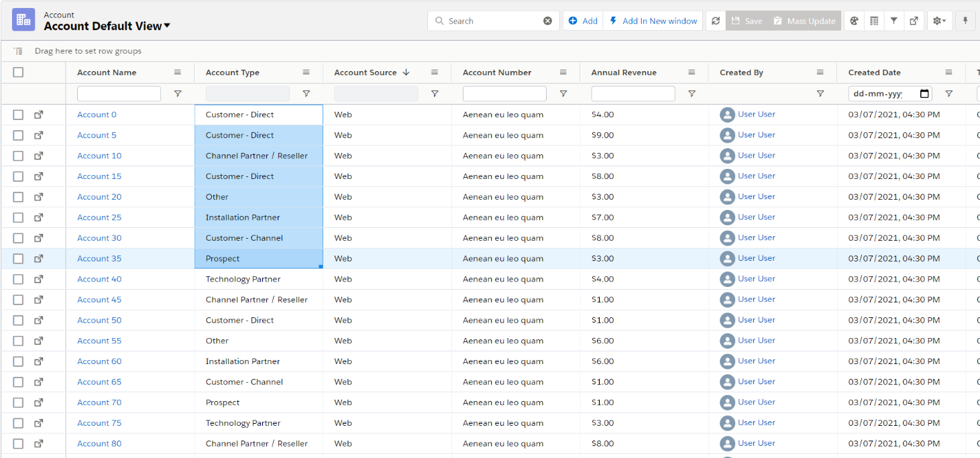Click the refresh icon in the toolbar
The width and height of the screenshot is (980, 458).
[716, 21]
